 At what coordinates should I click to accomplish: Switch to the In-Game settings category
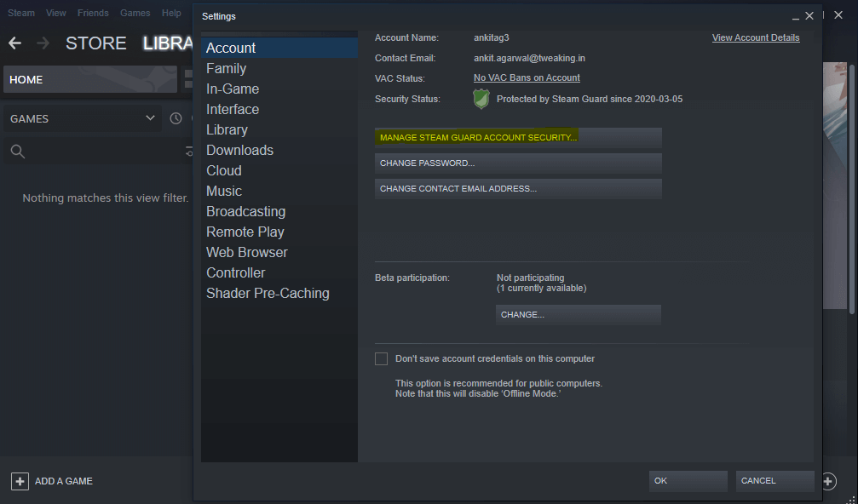tap(232, 89)
